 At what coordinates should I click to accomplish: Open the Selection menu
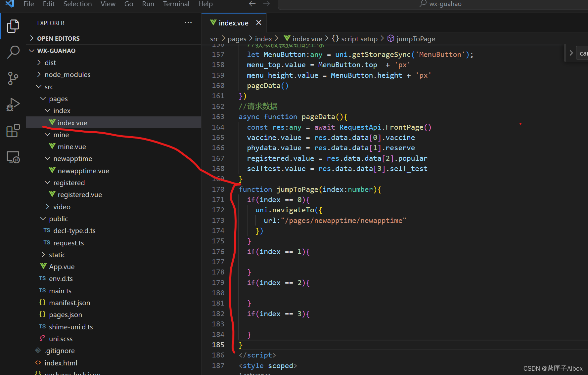pyautogui.click(x=77, y=4)
